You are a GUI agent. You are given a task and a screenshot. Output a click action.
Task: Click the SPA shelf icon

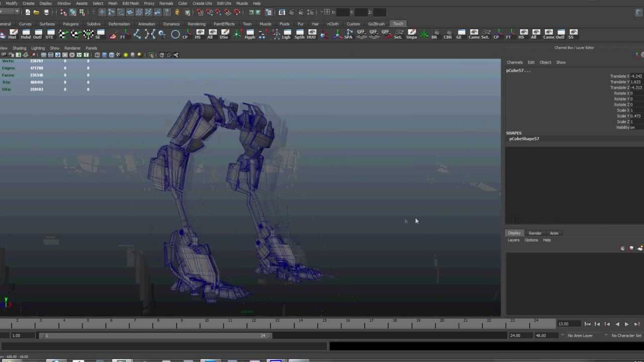349,34
